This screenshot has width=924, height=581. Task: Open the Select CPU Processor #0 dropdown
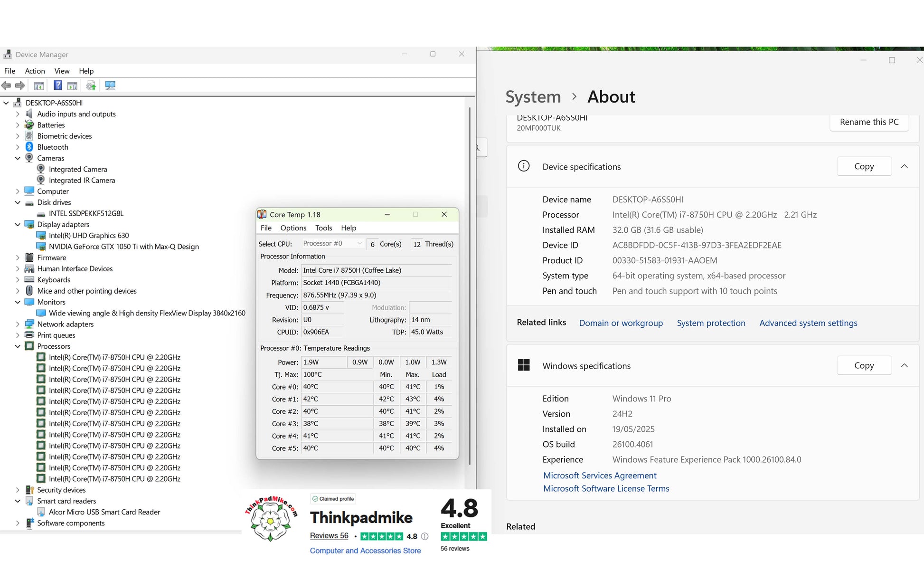point(333,243)
